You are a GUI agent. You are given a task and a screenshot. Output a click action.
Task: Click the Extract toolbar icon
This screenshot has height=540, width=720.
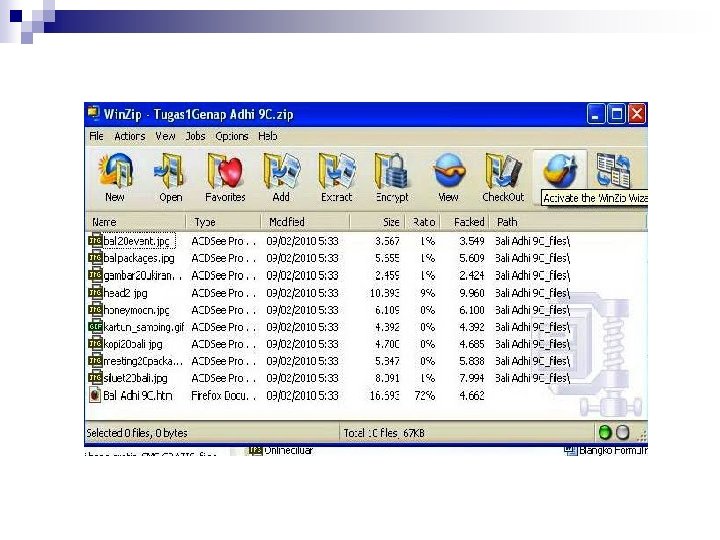coord(337,171)
